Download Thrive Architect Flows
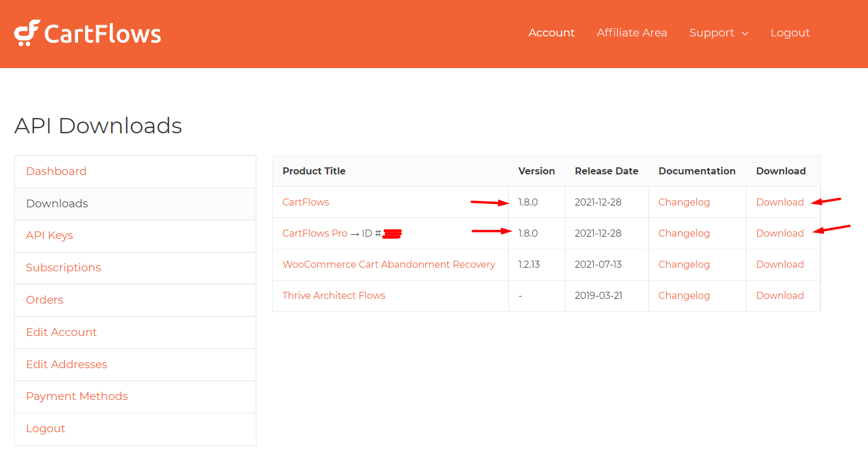This screenshot has width=868, height=468. 779,295
